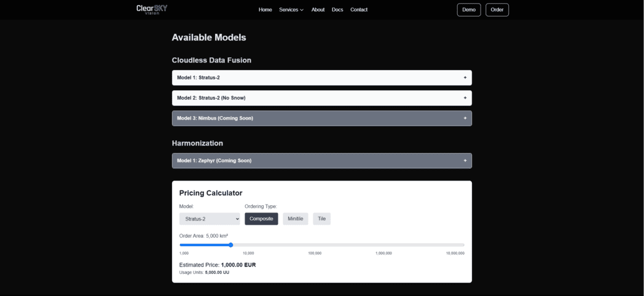The height and width of the screenshot is (296, 644).
Task: Select Minitile ordering type
Action: click(295, 219)
